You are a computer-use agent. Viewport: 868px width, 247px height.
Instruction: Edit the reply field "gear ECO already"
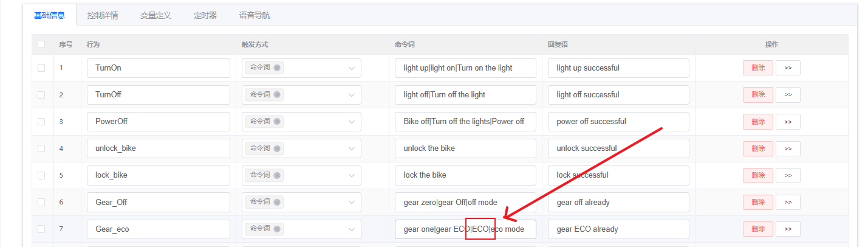point(618,229)
